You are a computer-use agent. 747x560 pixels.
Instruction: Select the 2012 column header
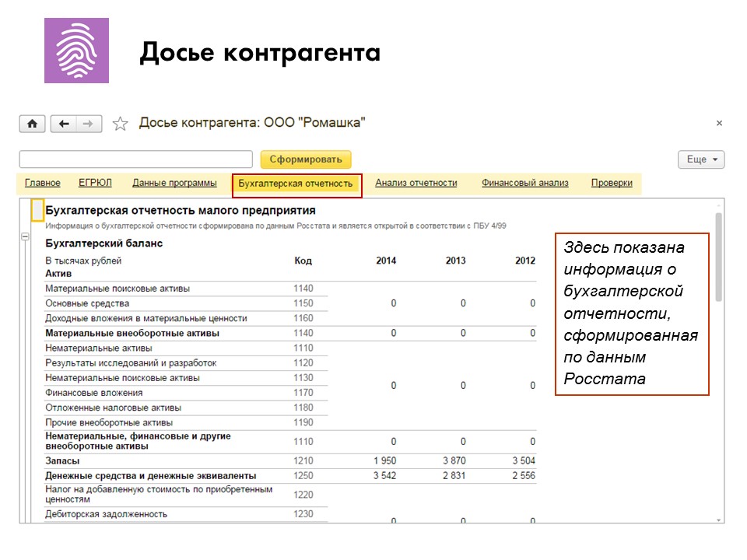(x=525, y=261)
